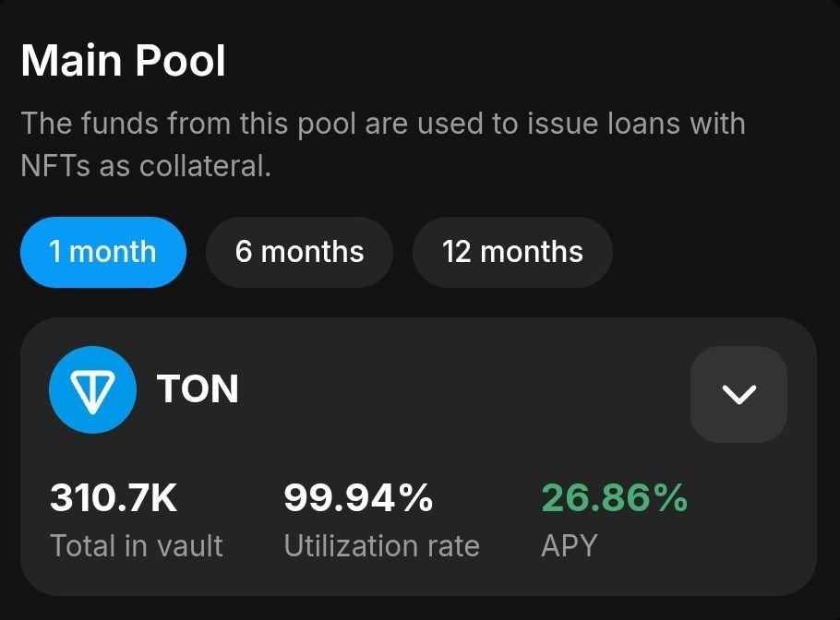Click the green 26.86% APY value
840x620 pixels.
coord(615,498)
